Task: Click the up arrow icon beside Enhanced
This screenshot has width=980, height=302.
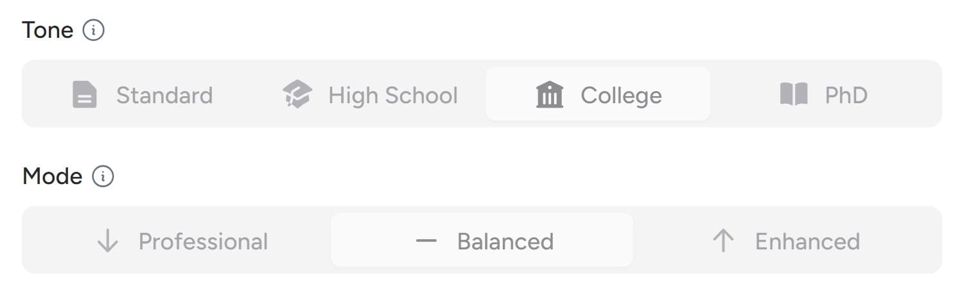Action: click(x=723, y=241)
